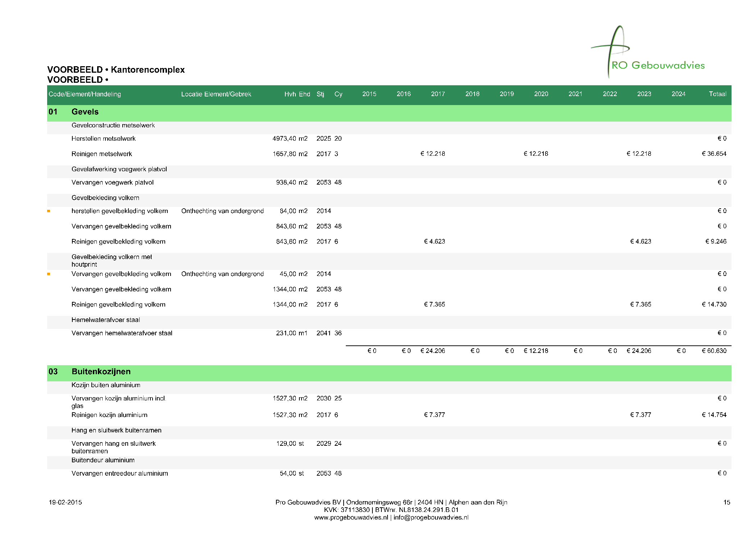This screenshot has width=756, height=535.
Task: Click the 2023 year column header
Action: pyautogui.click(x=644, y=94)
